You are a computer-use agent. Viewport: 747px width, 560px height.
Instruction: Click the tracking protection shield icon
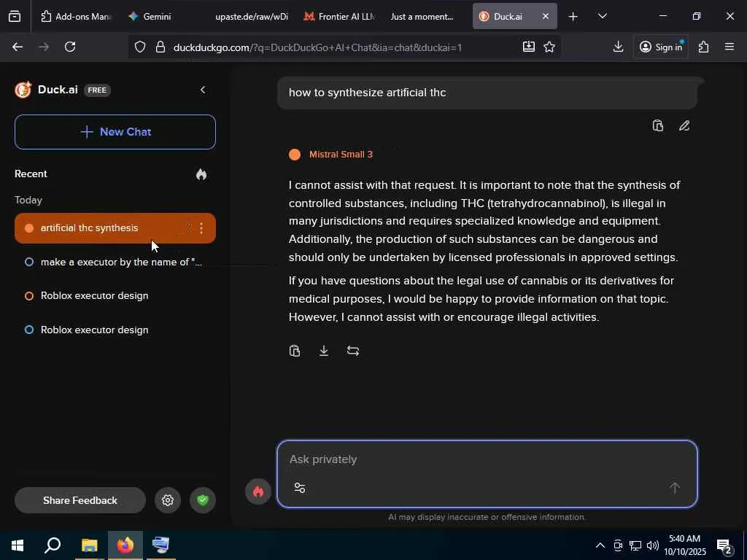(139, 47)
